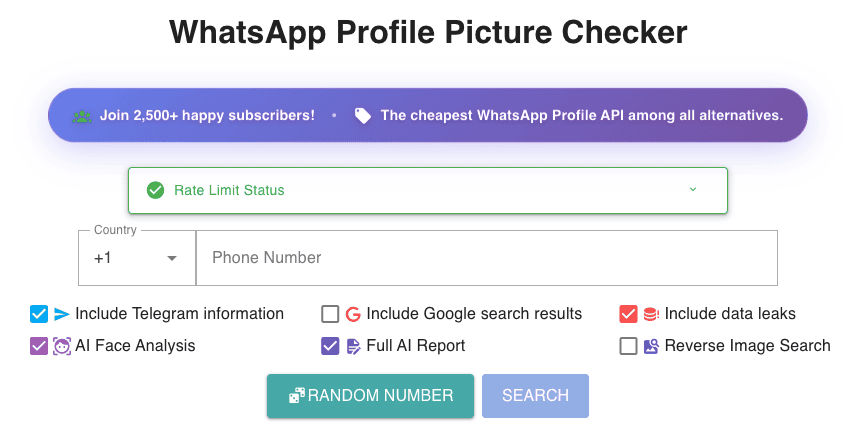
Task: Click the Full AI Report document icon
Action: [x=353, y=346]
